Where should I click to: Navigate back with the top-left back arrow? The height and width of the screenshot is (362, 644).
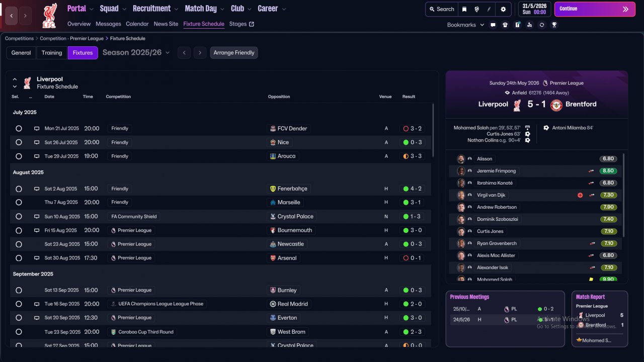click(12, 16)
